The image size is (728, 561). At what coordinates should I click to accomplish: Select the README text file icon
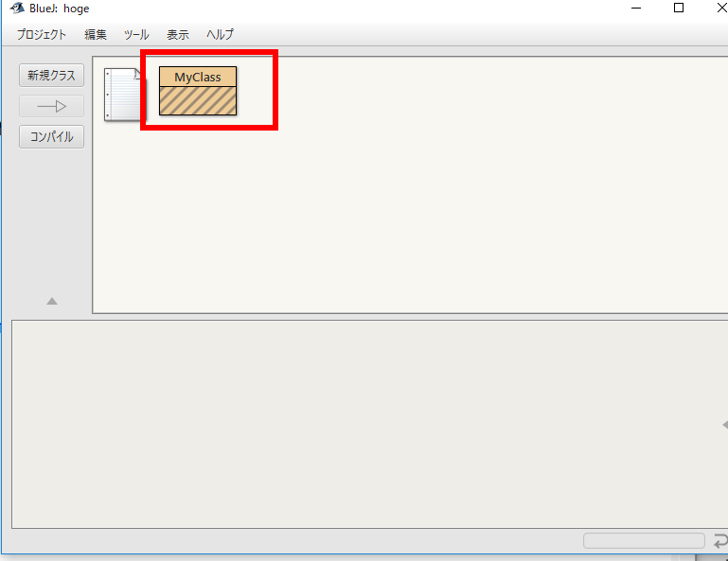tap(125, 95)
